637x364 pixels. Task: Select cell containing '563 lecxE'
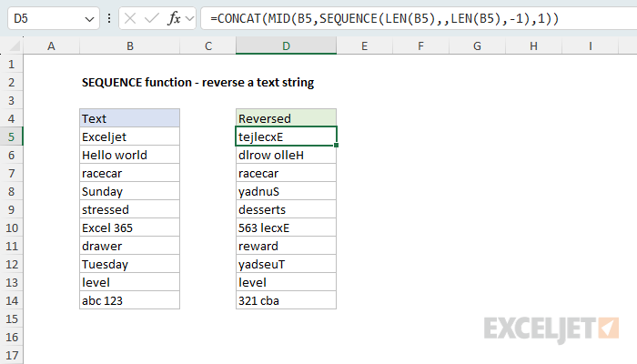point(286,227)
